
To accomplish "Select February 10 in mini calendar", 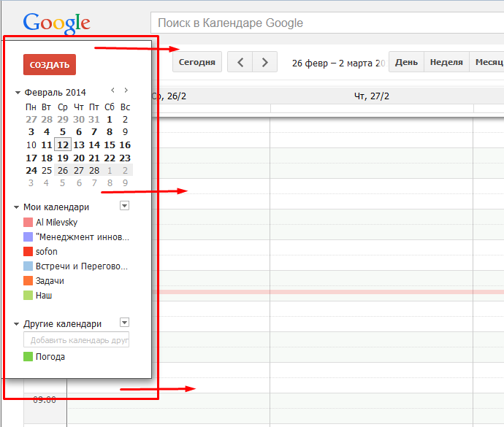I will (31, 145).
